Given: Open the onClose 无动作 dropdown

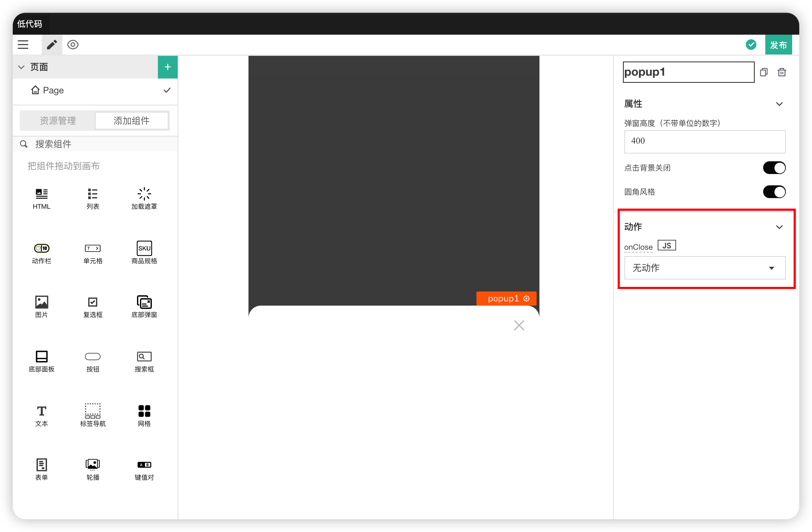Looking at the screenshot, I should coord(704,268).
